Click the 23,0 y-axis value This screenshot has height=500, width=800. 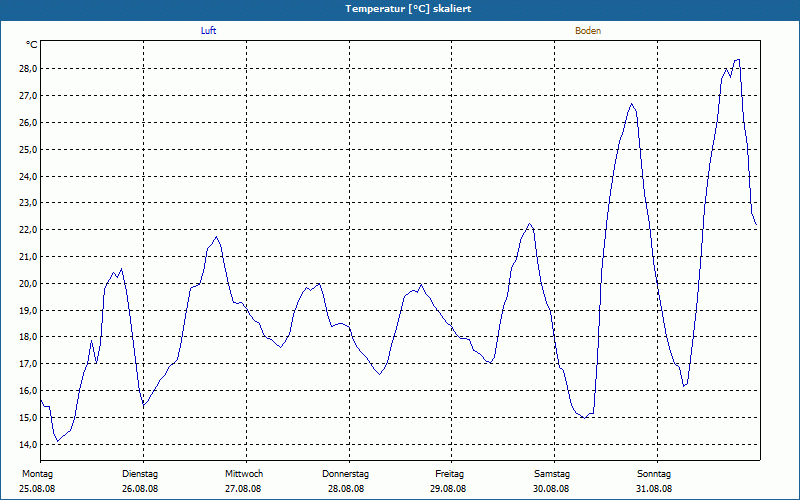pos(29,203)
